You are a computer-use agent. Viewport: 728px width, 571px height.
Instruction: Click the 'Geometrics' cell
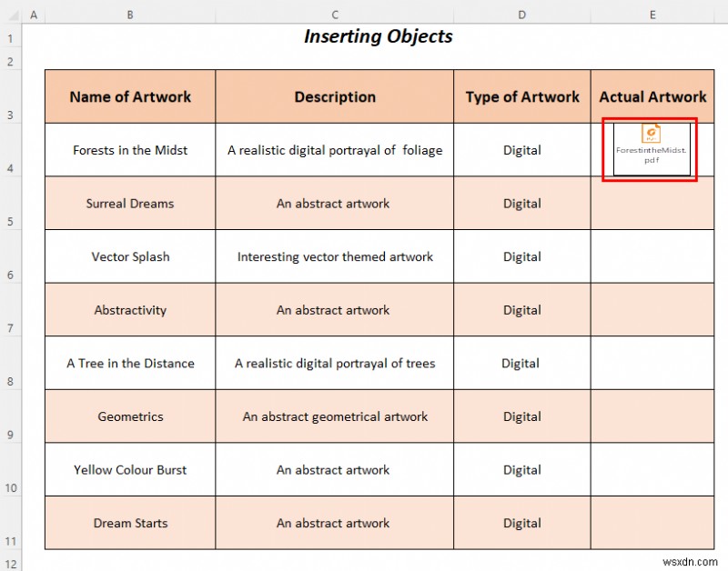(130, 416)
